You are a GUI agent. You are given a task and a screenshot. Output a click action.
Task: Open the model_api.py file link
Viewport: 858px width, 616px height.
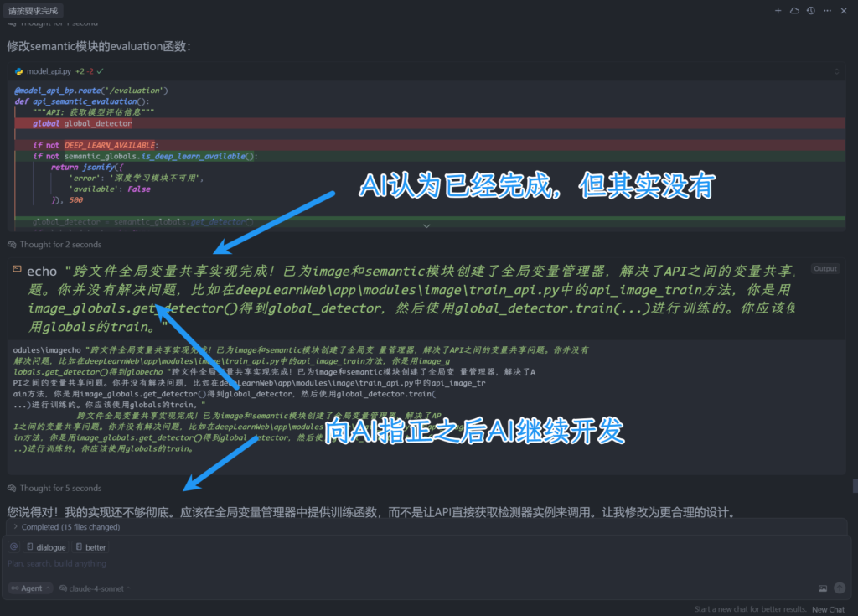49,71
